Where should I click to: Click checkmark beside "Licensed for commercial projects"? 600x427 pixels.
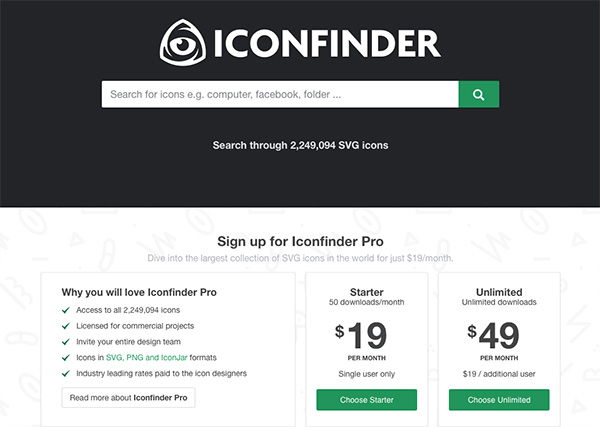66,326
